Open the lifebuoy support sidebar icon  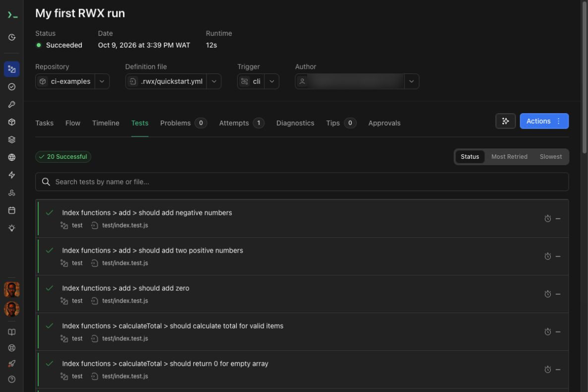(x=12, y=348)
